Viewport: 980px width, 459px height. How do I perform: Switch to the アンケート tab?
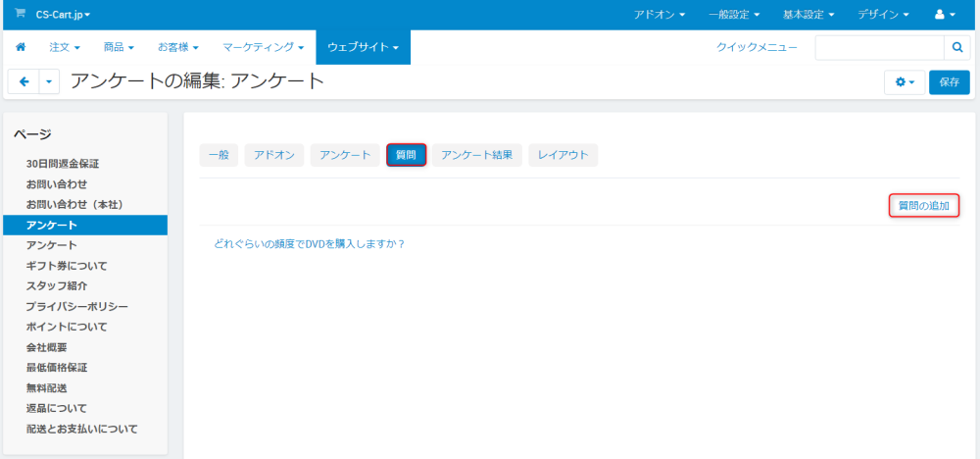(x=345, y=155)
